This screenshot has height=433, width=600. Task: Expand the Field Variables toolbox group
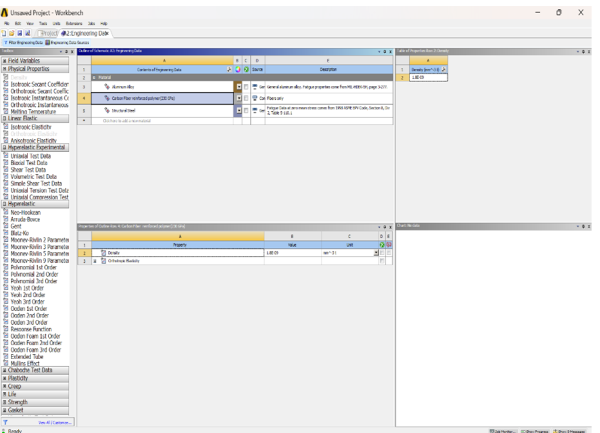pos(5,60)
